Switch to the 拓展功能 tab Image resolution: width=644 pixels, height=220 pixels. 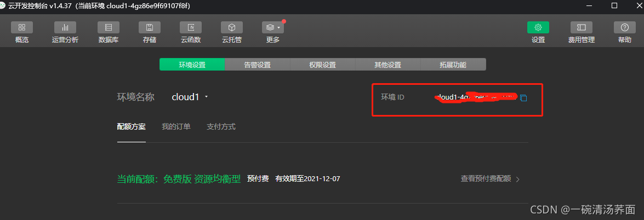coord(453,65)
